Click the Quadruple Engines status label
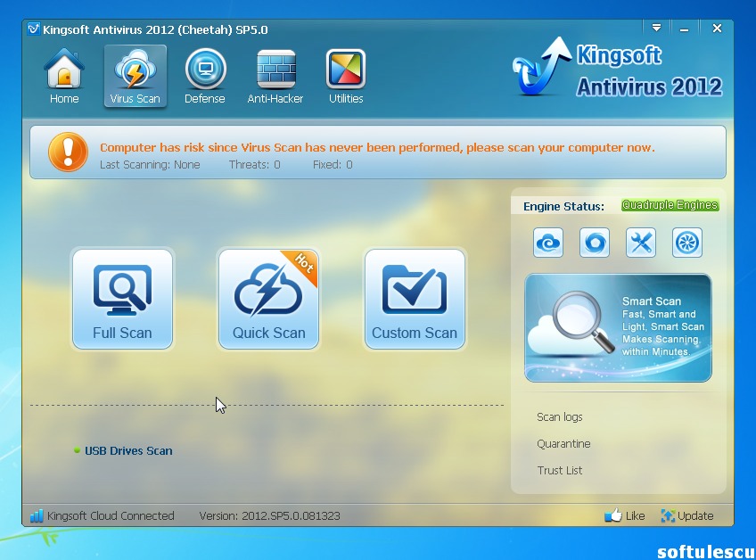Image resolution: width=756 pixels, height=560 pixels. pos(670,205)
